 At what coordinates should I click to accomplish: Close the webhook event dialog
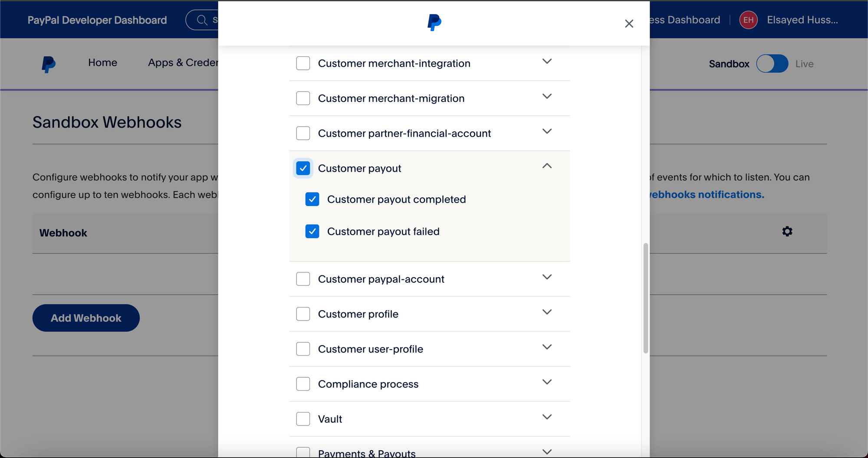click(629, 23)
